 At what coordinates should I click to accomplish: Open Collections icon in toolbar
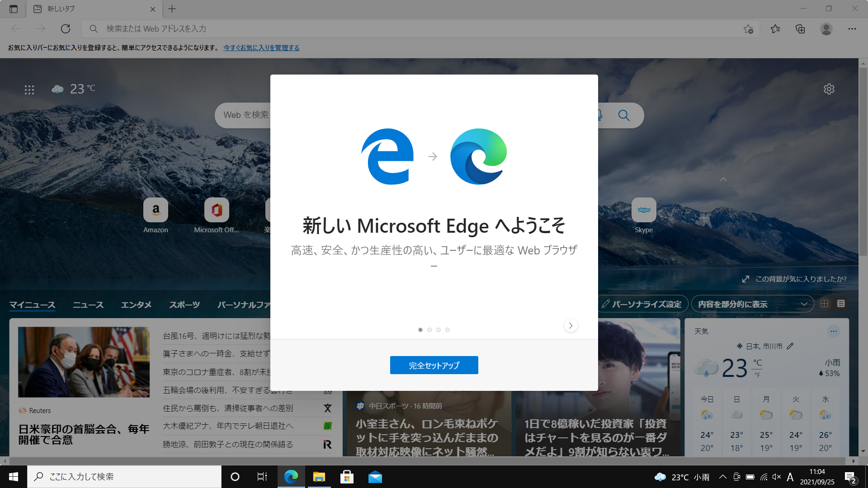pos(800,29)
